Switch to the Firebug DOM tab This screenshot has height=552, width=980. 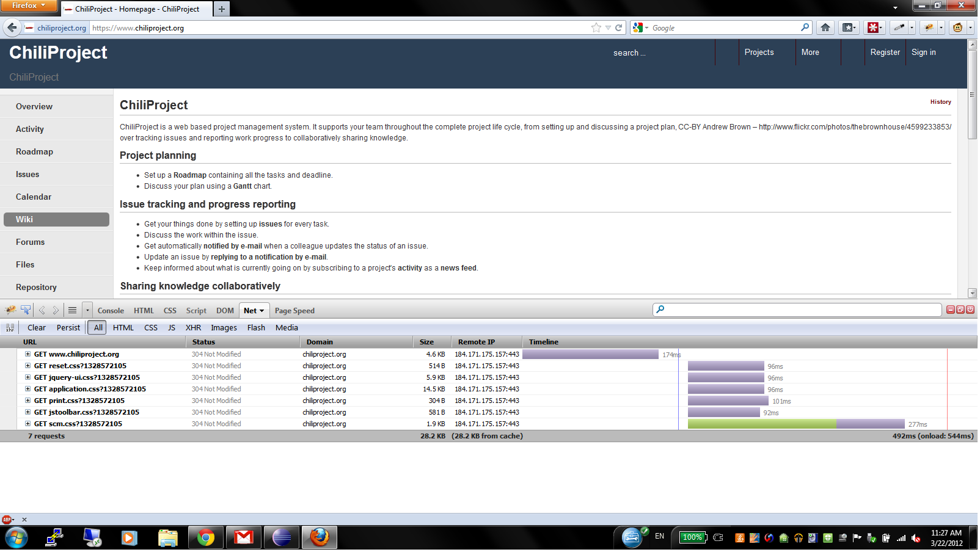(x=225, y=311)
